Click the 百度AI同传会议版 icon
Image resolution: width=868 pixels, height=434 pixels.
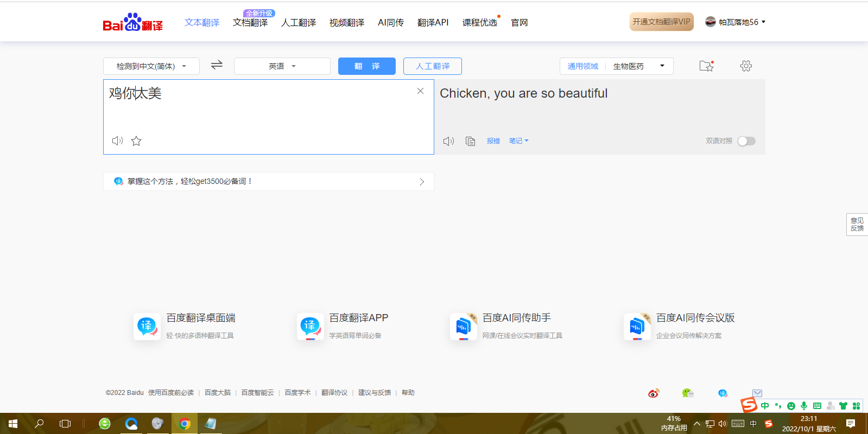[637, 326]
